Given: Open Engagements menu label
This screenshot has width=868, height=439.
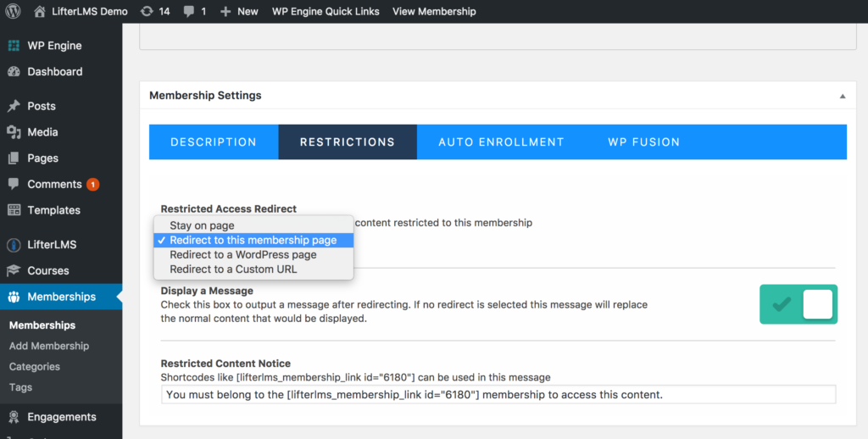Looking at the screenshot, I should click(62, 417).
